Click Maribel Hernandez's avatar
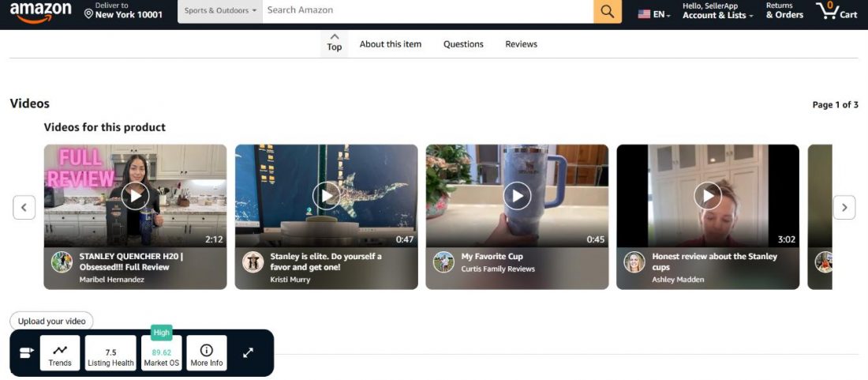Viewport: 868px width, 380px height. pyautogui.click(x=62, y=262)
